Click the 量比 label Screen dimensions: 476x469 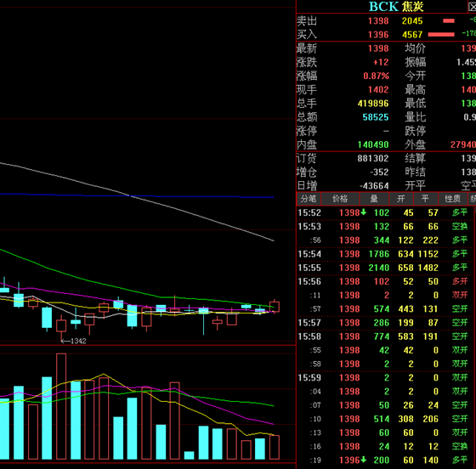pyautogui.click(x=416, y=117)
